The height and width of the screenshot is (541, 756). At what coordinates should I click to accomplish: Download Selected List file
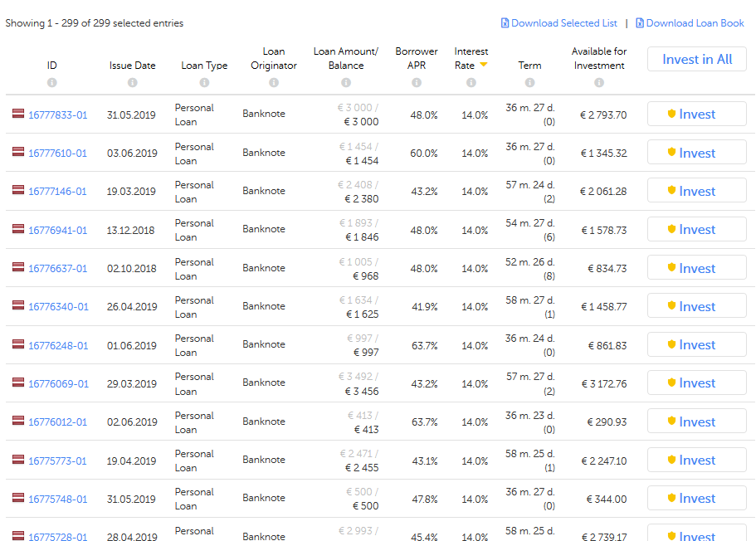click(559, 23)
